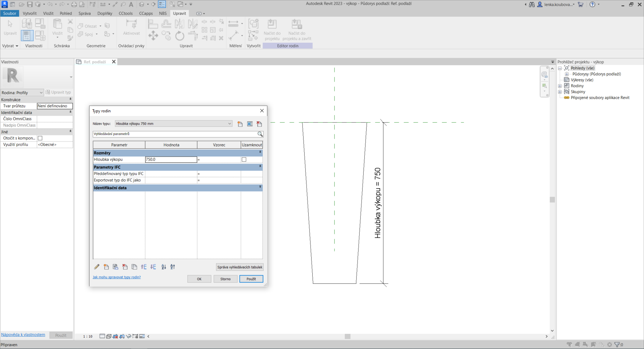This screenshot has height=349, width=644.
Task: Click the move parameter up icon
Action: coord(144,267)
